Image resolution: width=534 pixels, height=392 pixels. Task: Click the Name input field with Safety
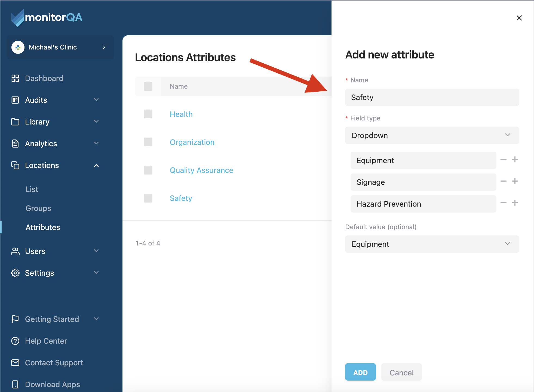click(x=432, y=97)
